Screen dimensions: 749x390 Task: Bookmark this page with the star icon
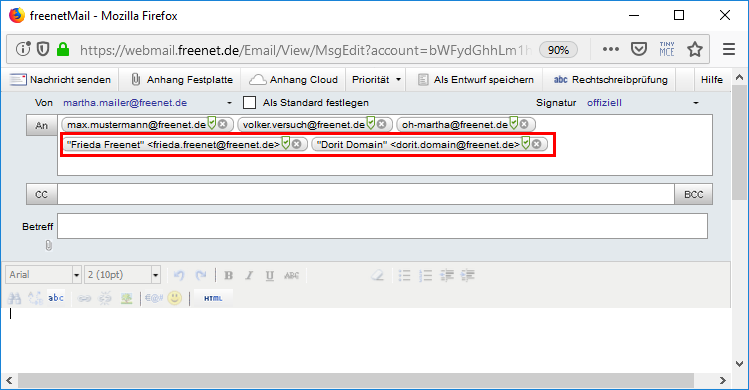point(695,49)
